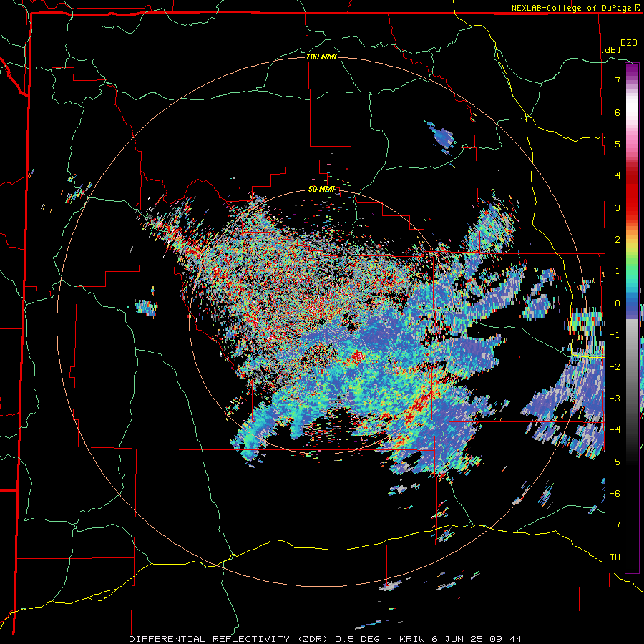Click the ZDR color bar legend

click(632, 318)
